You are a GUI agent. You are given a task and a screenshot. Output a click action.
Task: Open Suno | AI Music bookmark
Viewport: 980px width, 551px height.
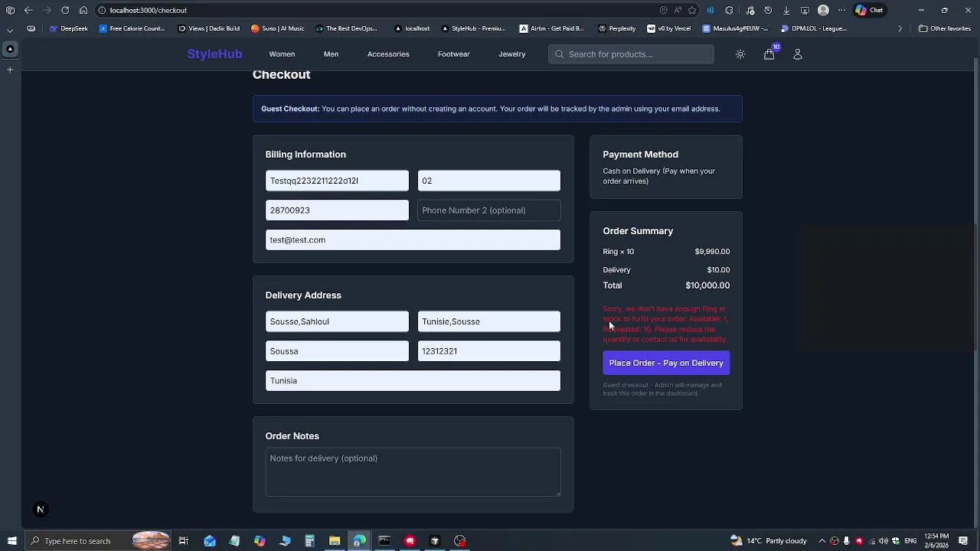[x=277, y=28]
